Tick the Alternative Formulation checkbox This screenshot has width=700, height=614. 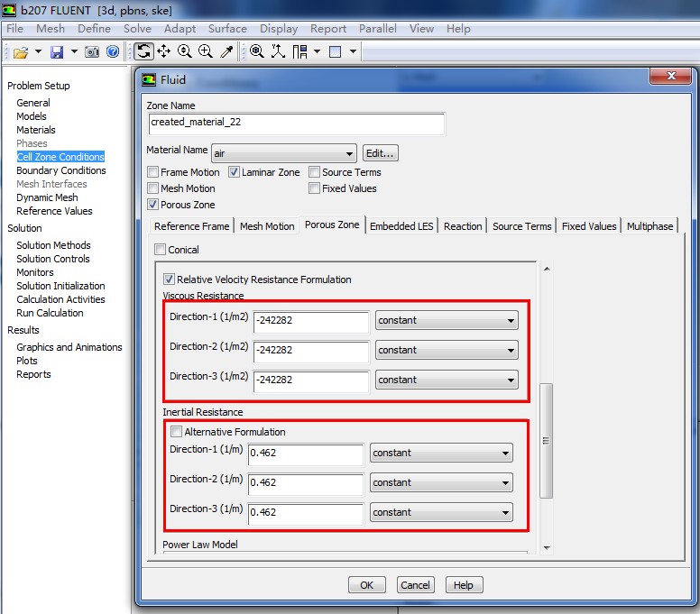tap(176, 432)
